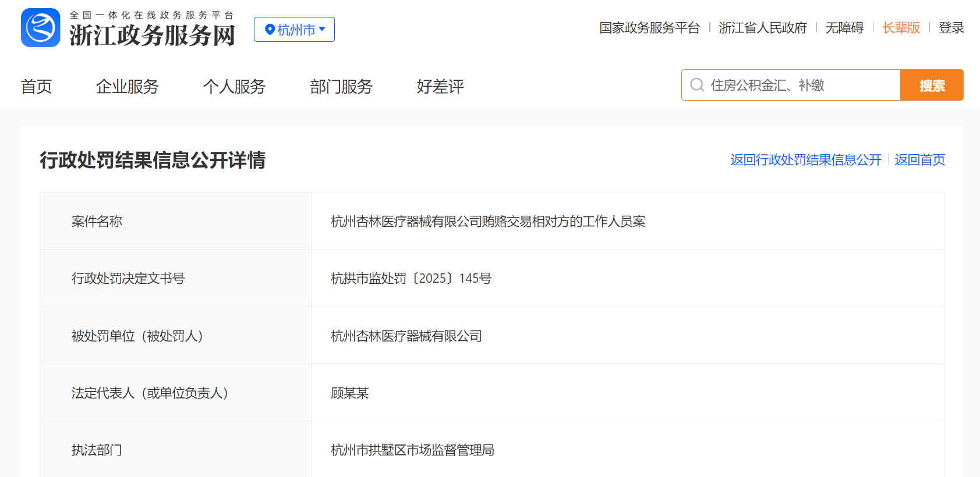980x477 pixels.
Task: Open 部门服务 navigation menu
Action: pyautogui.click(x=341, y=87)
